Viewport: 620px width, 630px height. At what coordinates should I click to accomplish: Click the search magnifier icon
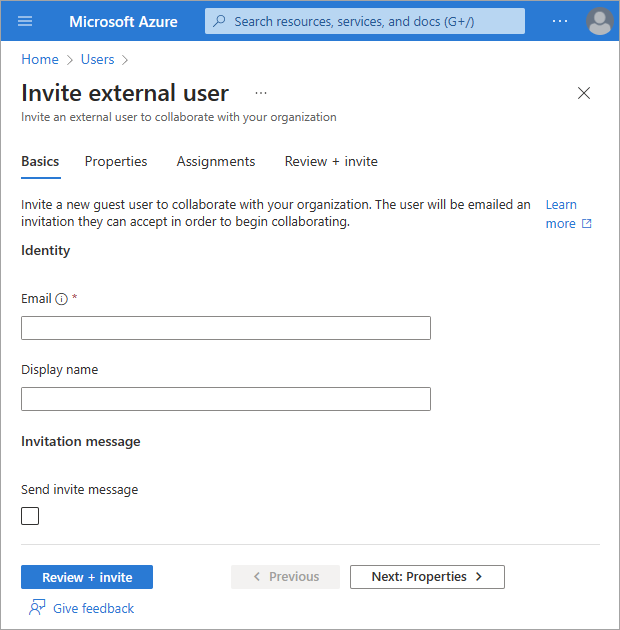tap(219, 21)
